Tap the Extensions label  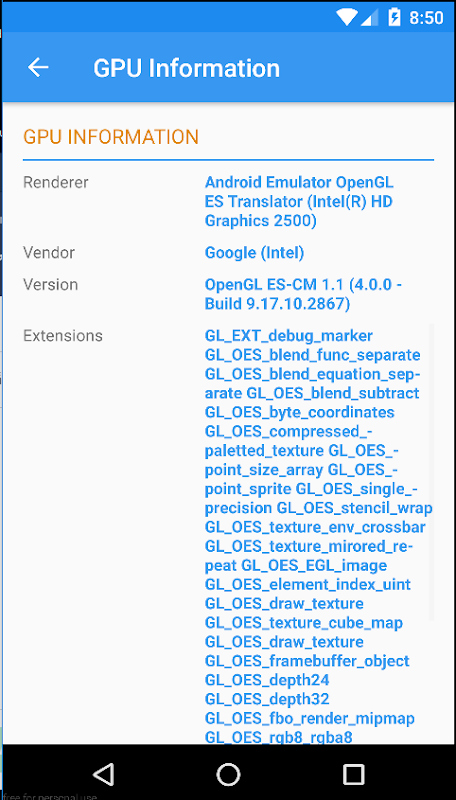(x=63, y=336)
